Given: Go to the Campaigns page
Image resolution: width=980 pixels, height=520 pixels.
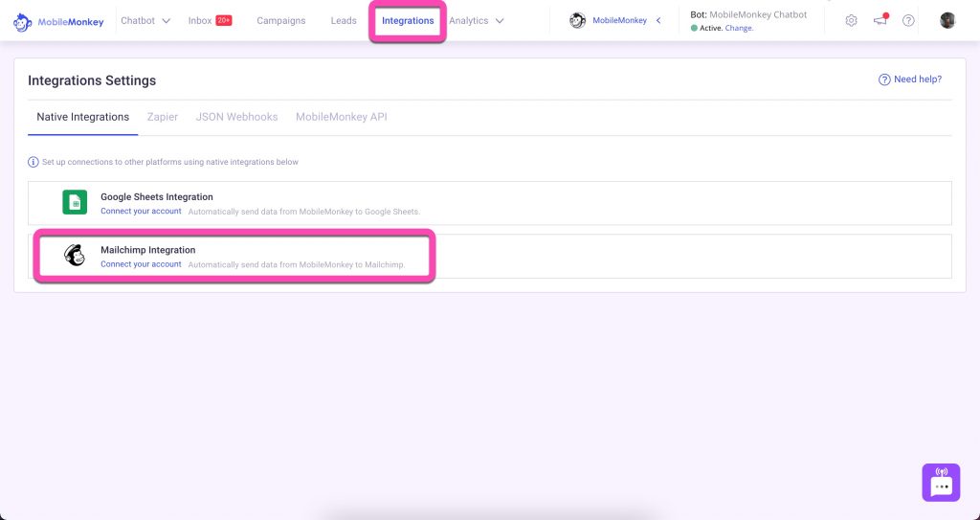Looking at the screenshot, I should point(281,21).
